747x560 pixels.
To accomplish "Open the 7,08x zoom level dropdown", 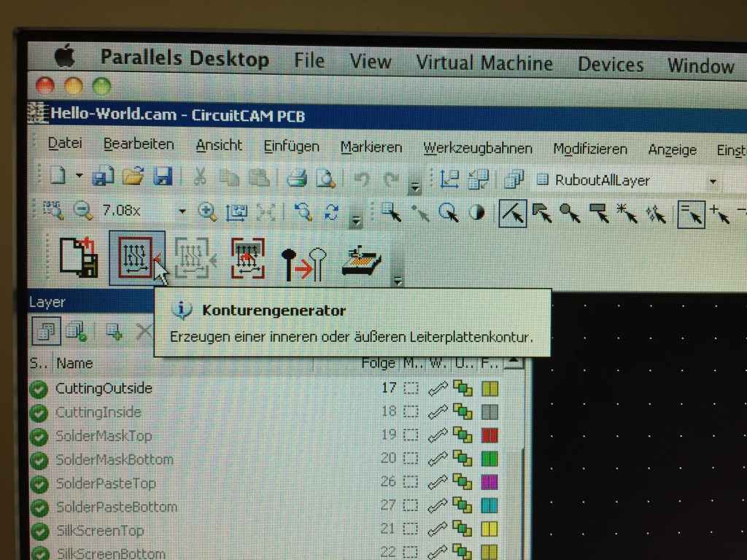I will pos(182,211).
